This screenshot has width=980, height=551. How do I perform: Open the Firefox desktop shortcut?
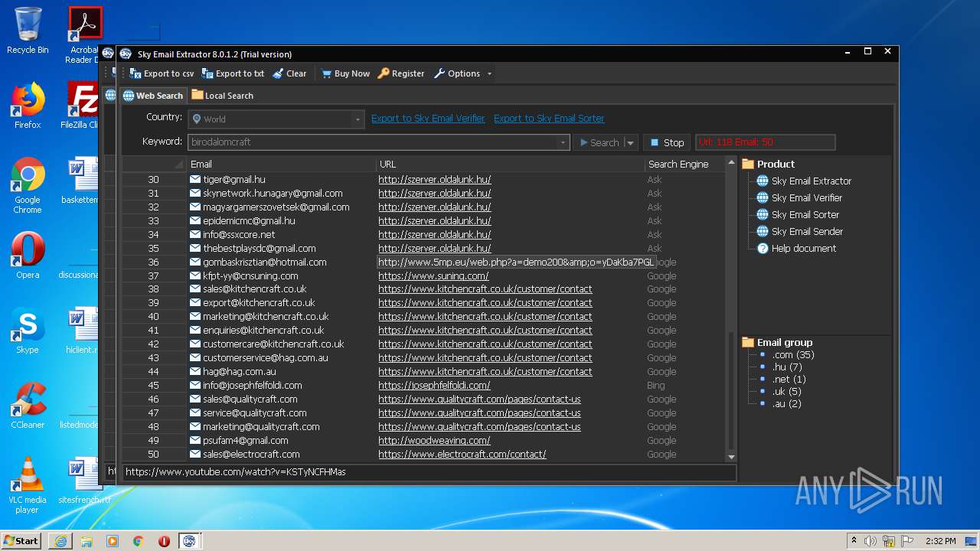click(28, 106)
